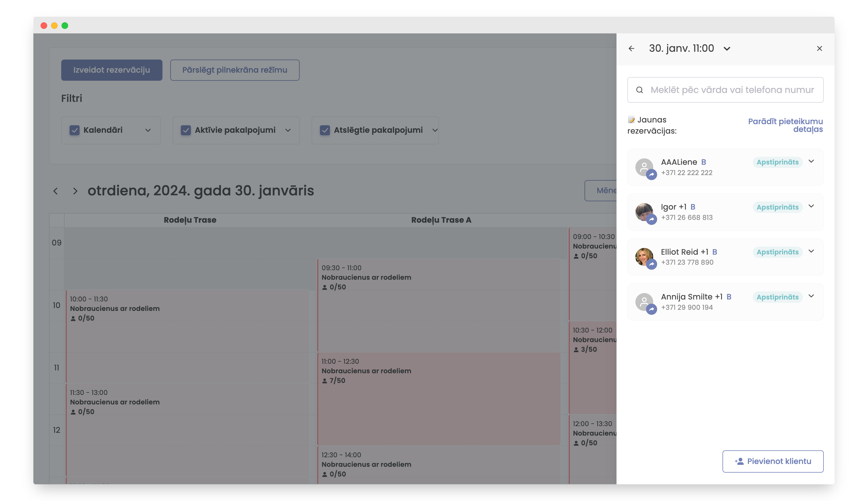Click the back arrow in side panel
868x501 pixels.
tap(632, 48)
